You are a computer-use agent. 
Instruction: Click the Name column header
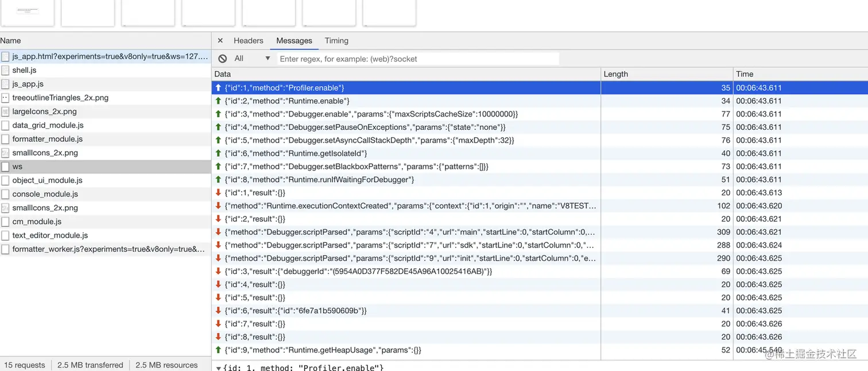(x=106, y=41)
